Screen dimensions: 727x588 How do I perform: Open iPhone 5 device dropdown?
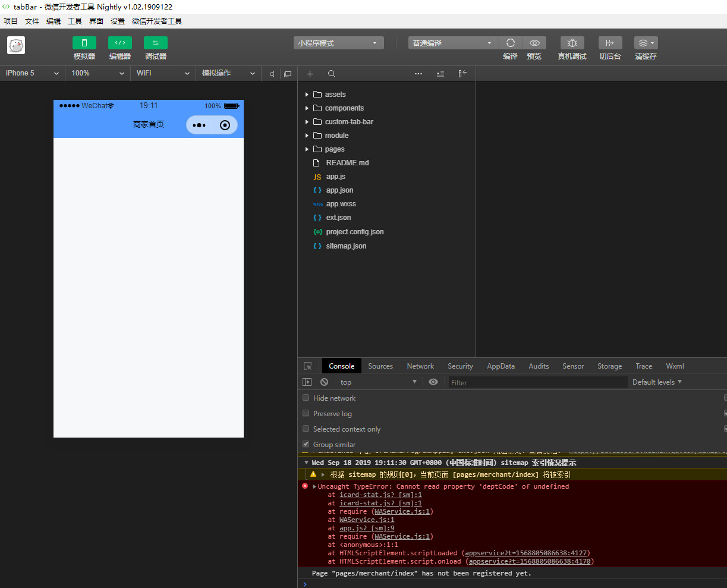point(33,73)
